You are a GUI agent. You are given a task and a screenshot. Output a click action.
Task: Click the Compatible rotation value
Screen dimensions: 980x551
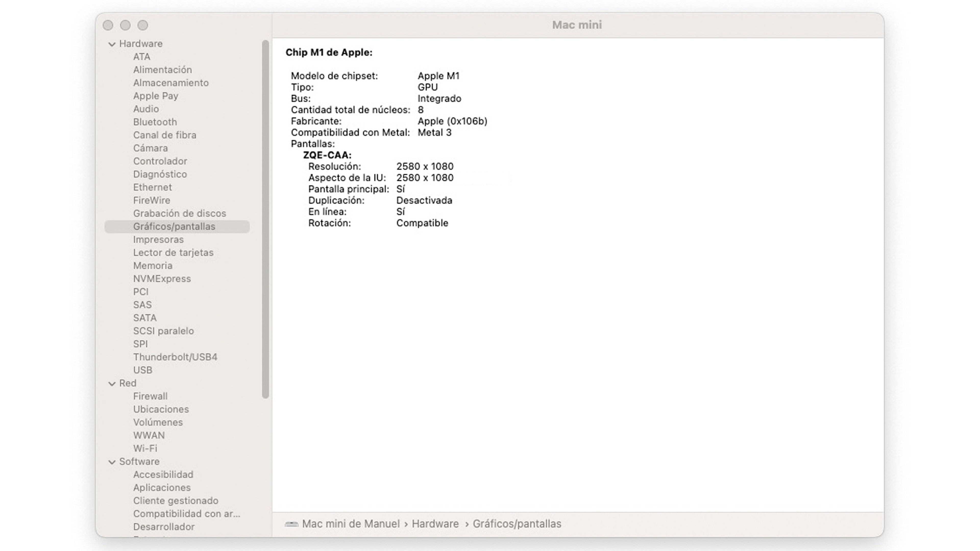422,223
